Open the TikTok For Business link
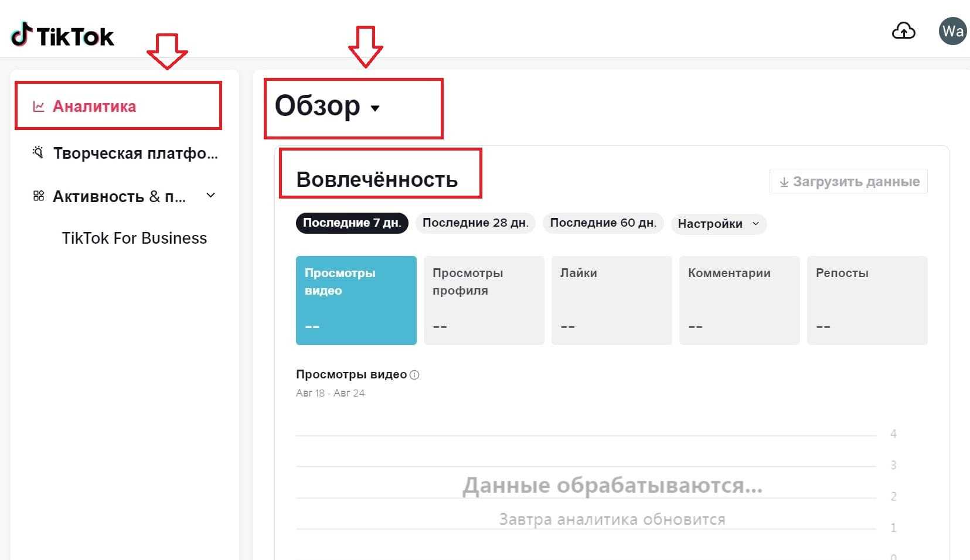This screenshot has height=560, width=970. coord(134,238)
